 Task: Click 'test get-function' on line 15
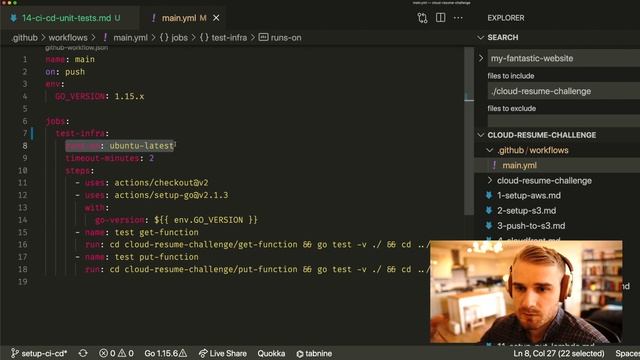point(156,232)
